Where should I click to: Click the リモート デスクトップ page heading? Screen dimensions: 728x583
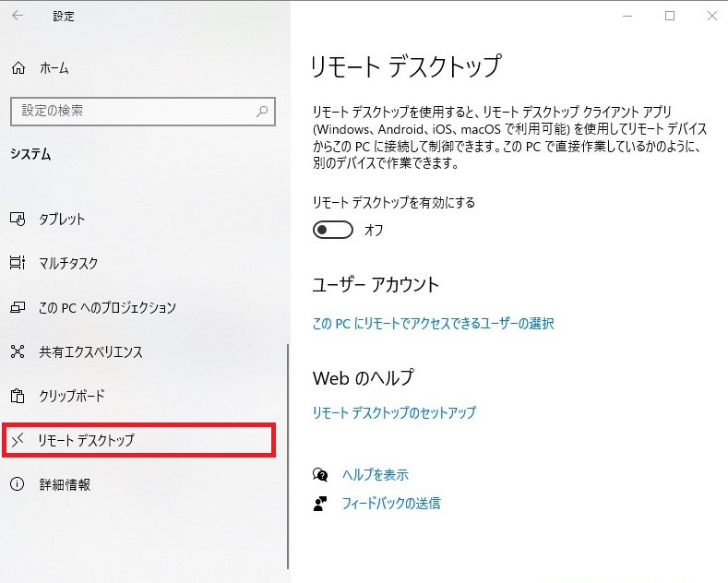407,66
